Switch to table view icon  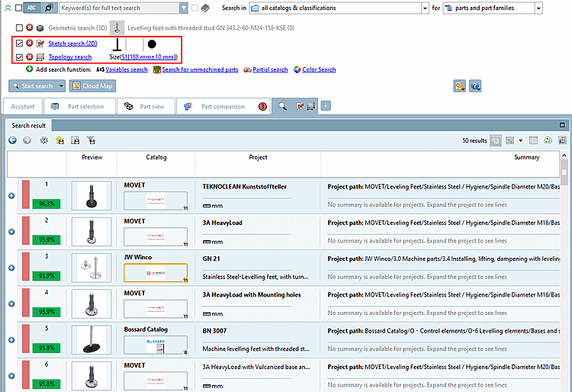(533, 140)
